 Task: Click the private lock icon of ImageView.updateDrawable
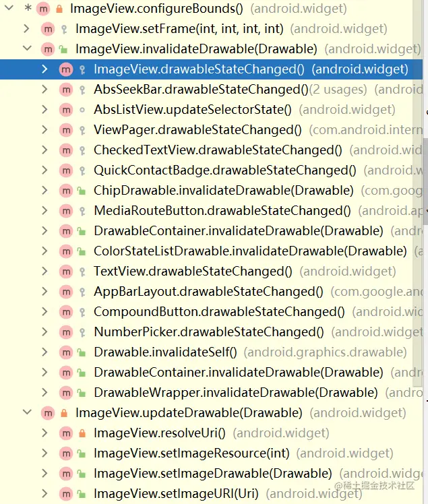(64, 413)
